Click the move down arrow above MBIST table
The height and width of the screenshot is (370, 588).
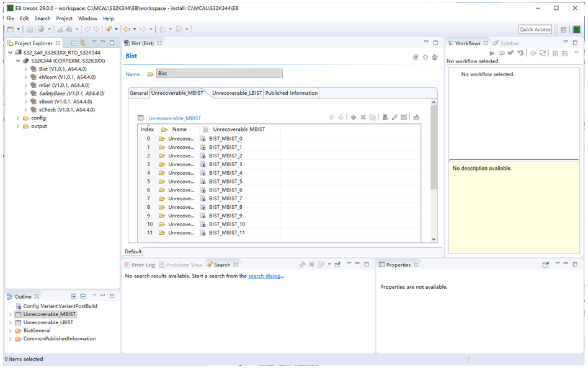(x=341, y=117)
